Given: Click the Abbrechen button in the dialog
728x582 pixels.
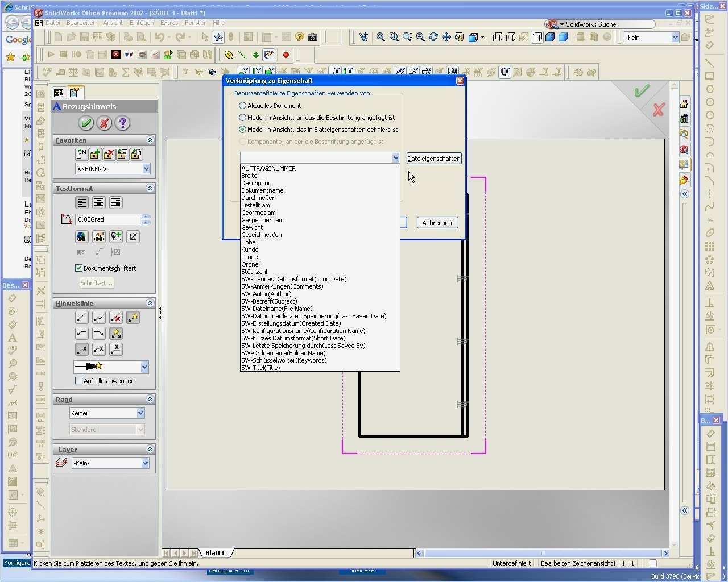Looking at the screenshot, I should pos(437,222).
